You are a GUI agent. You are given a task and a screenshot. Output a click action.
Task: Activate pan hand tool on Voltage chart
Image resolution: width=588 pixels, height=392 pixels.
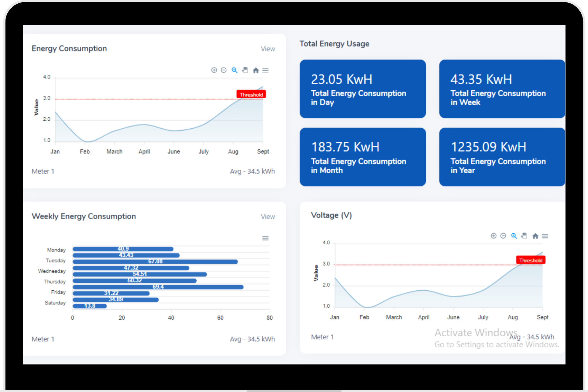click(x=524, y=236)
